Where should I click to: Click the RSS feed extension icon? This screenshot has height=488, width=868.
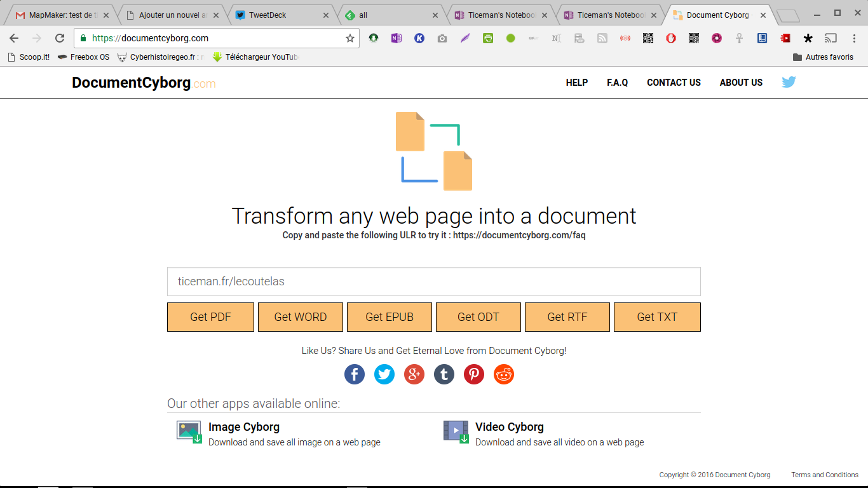[x=602, y=38]
